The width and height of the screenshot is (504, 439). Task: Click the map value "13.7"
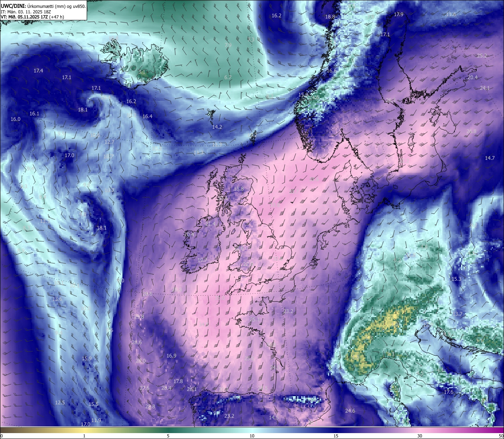coord(457,314)
